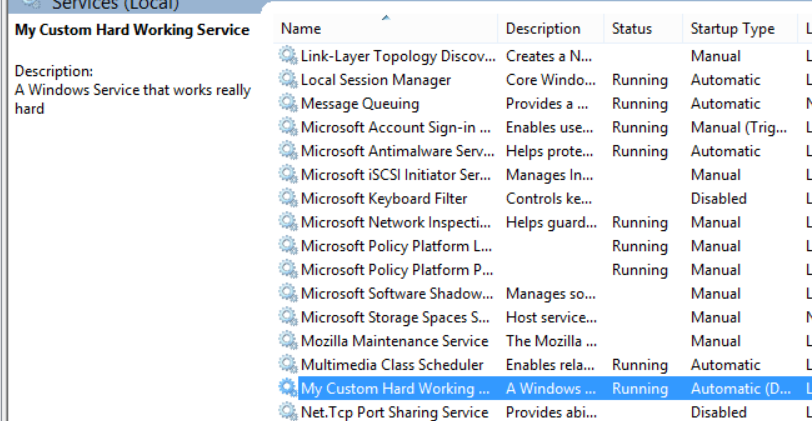Click Net.Tcp Port Sharing Service gear icon
The image size is (812, 421).
point(288,412)
